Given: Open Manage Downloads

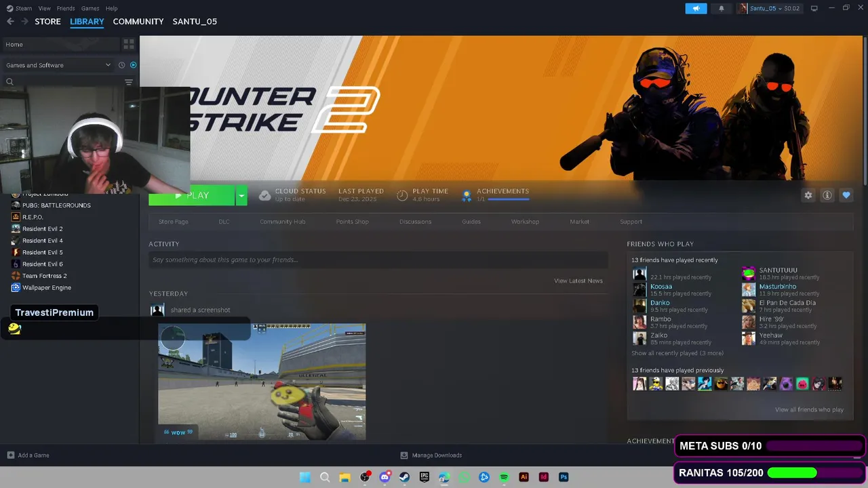Looking at the screenshot, I should pyautogui.click(x=431, y=455).
